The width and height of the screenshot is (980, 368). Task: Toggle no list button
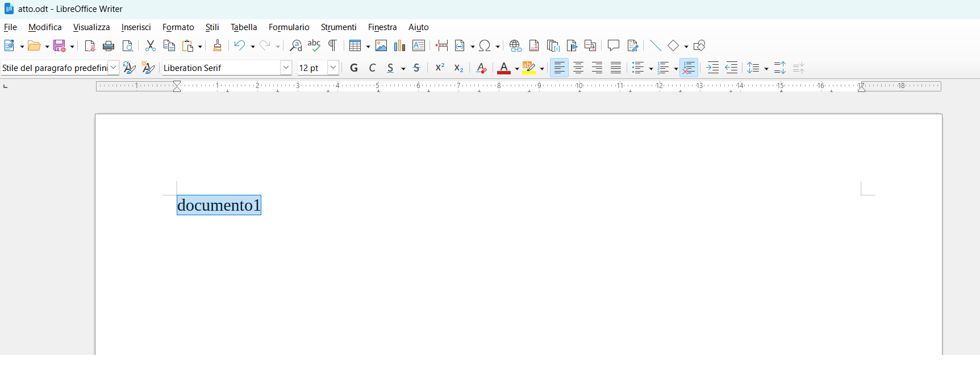(x=689, y=68)
